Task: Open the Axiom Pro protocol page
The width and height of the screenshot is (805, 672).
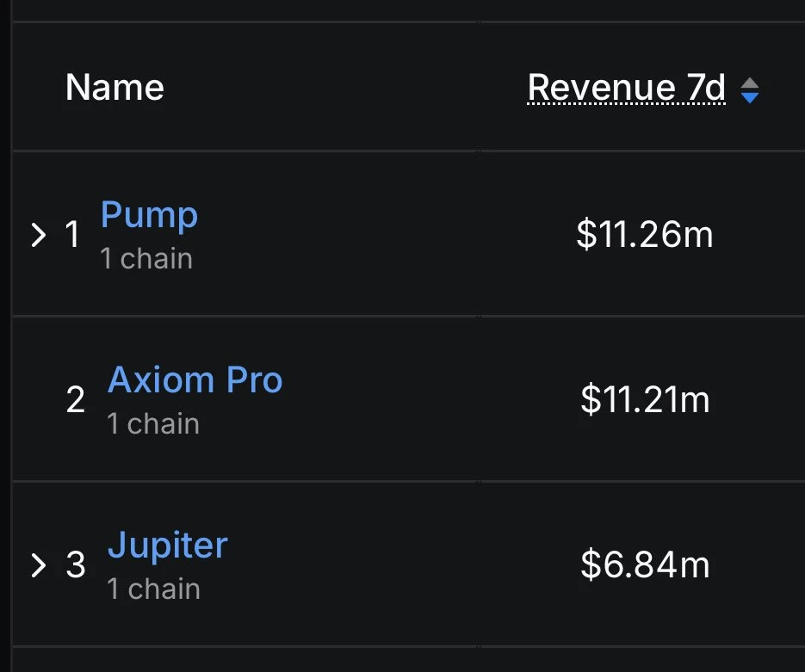Action: (195, 379)
